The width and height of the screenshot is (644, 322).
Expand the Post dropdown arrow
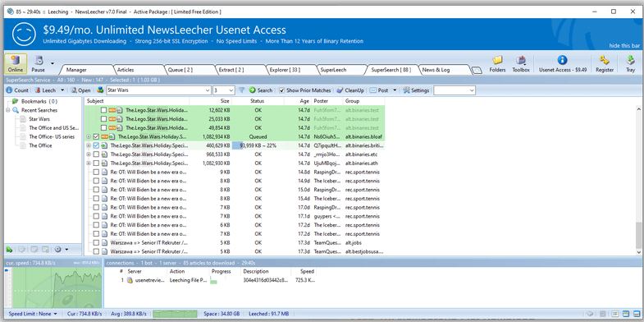point(395,90)
